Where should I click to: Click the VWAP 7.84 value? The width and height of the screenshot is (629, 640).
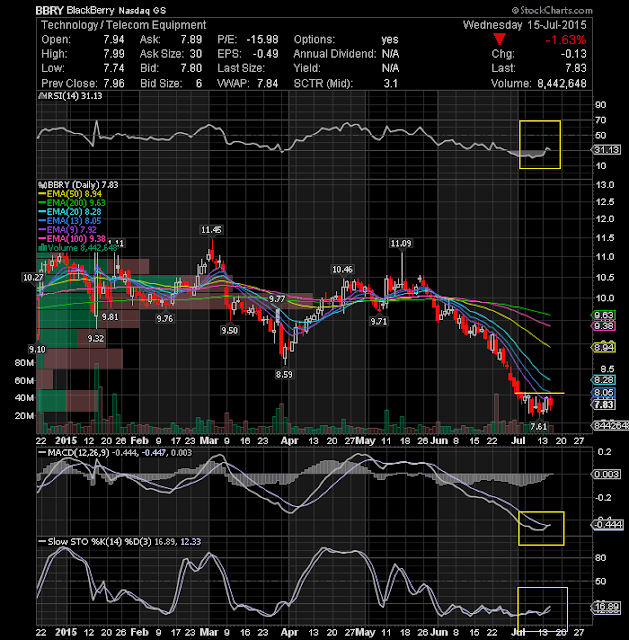coord(267,83)
